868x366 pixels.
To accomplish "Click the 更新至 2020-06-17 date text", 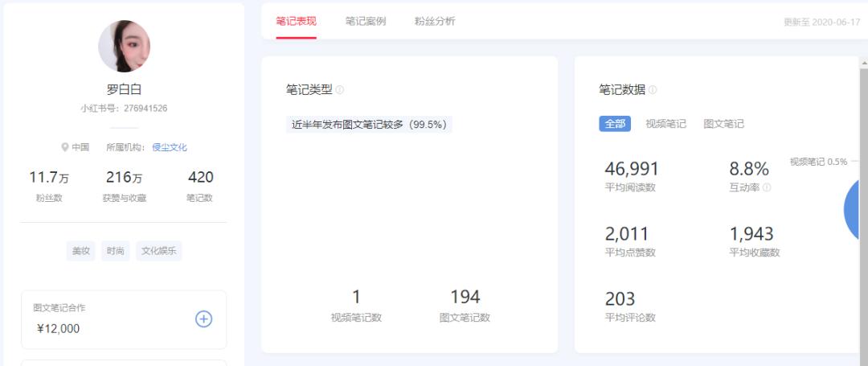I will tap(821, 23).
